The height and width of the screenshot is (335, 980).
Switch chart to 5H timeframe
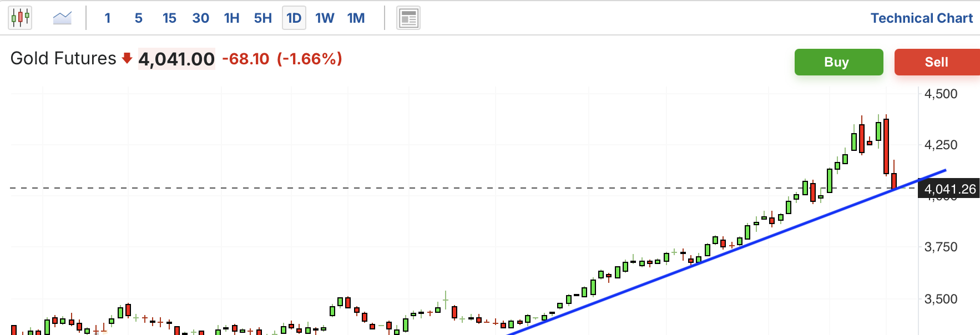click(263, 18)
